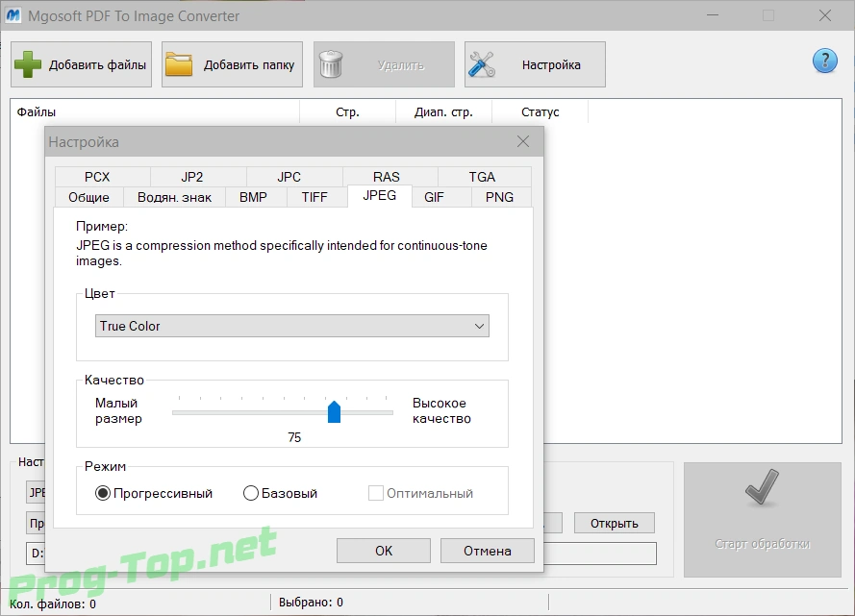Image resolution: width=855 pixels, height=616 pixels.
Task: Select the JPEG tab
Action: tap(380, 195)
